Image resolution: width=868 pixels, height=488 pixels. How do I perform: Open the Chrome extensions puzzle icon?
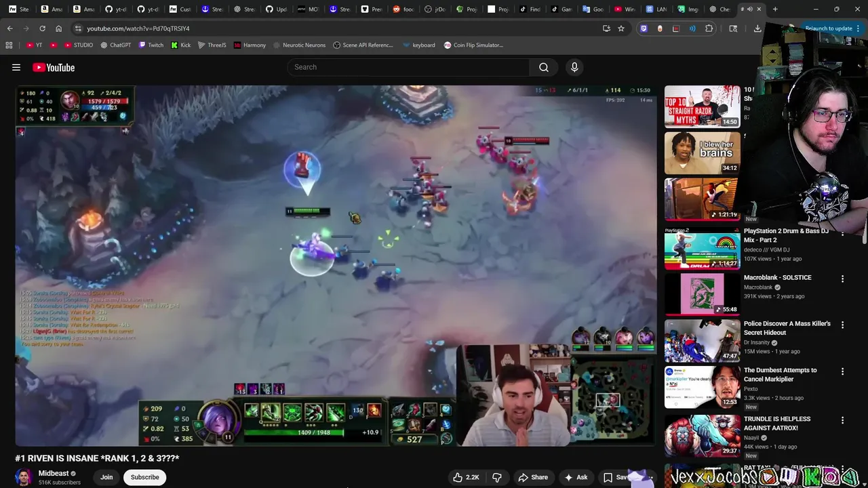[709, 28]
